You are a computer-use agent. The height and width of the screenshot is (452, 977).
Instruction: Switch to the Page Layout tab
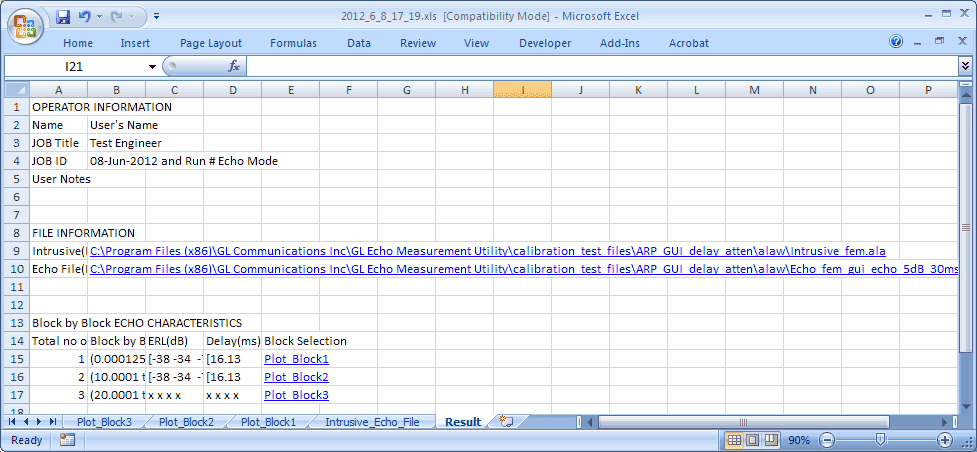(x=211, y=43)
